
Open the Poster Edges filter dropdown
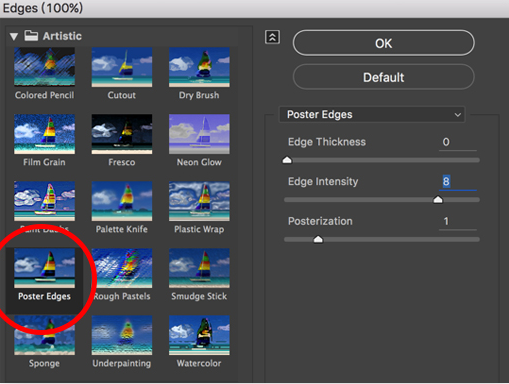click(372, 115)
